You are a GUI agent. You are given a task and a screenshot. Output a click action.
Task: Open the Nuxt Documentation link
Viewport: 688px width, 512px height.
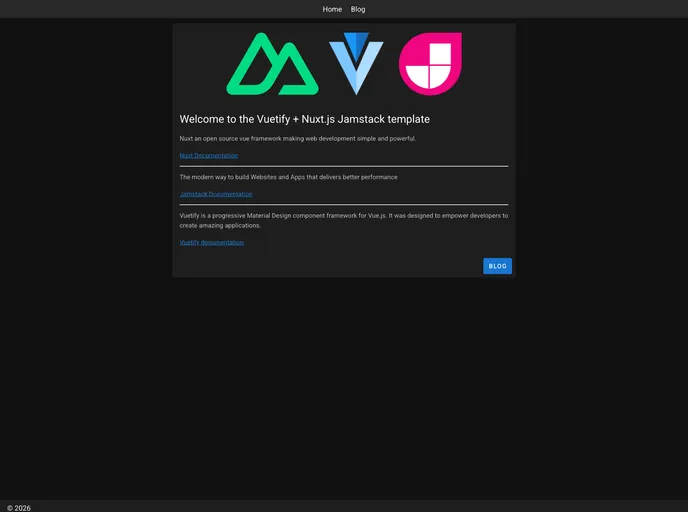(x=209, y=156)
